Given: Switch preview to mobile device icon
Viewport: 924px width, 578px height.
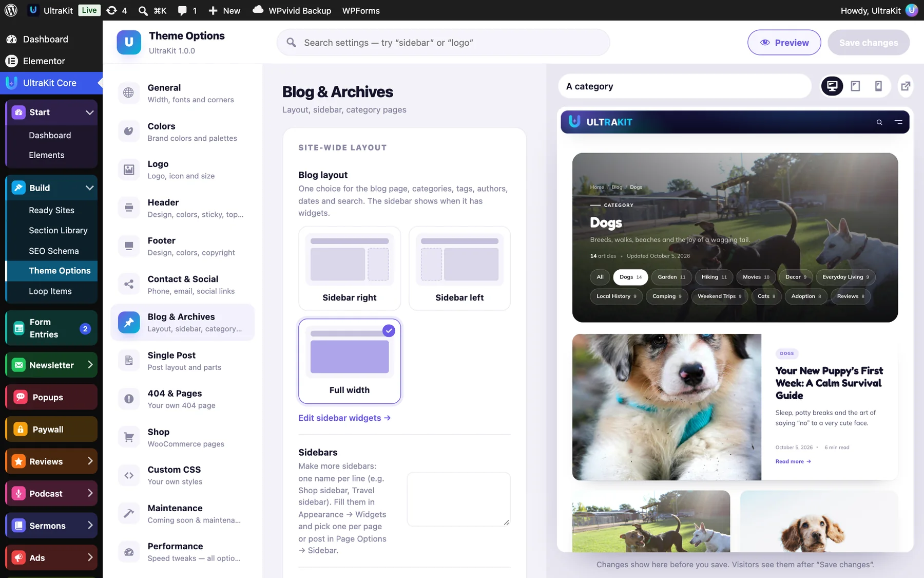Looking at the screenshot, I should click(878, 86).
